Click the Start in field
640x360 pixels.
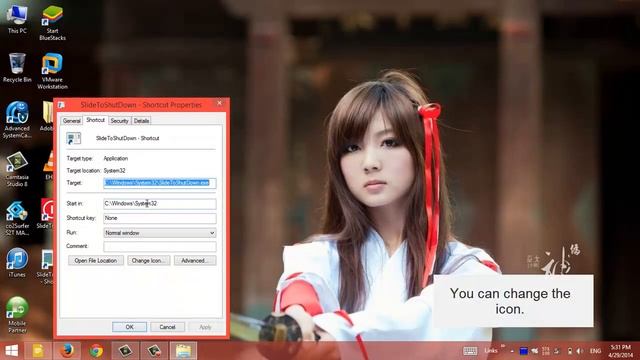click(x=160, y=203)
